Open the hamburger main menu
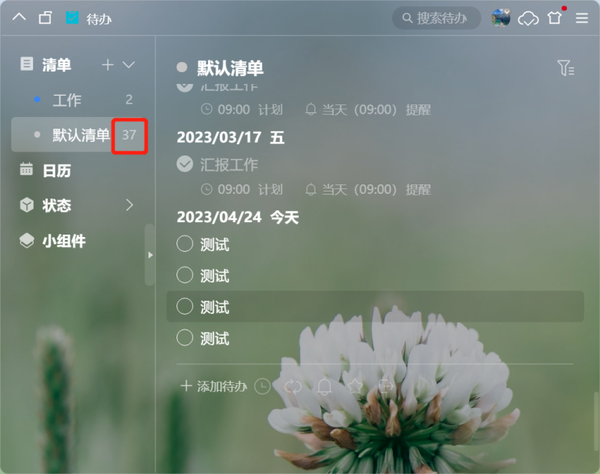This screenshot has height=474, width=600. point(582,18)
